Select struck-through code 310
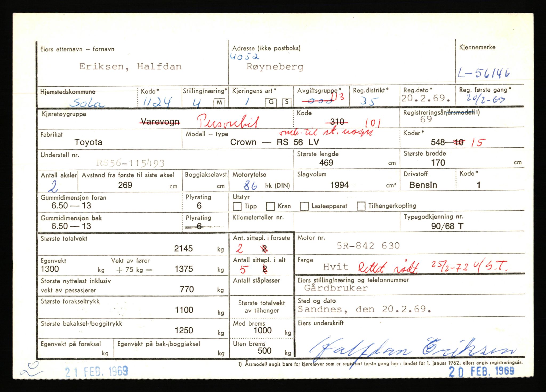This screenshot has height=392, width=546. pyautogui.click(x=337, y=122)
